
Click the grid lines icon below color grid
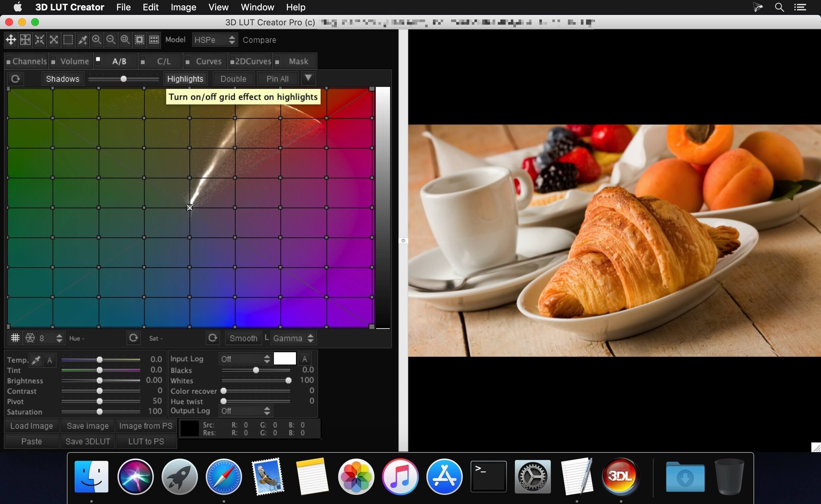(15, 338)
